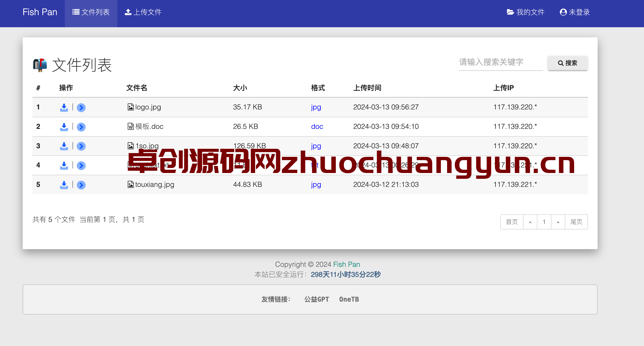This screenshot has width=644, height=346.
Task: Click file name 模板.doc
Action: tap(149, 126)
